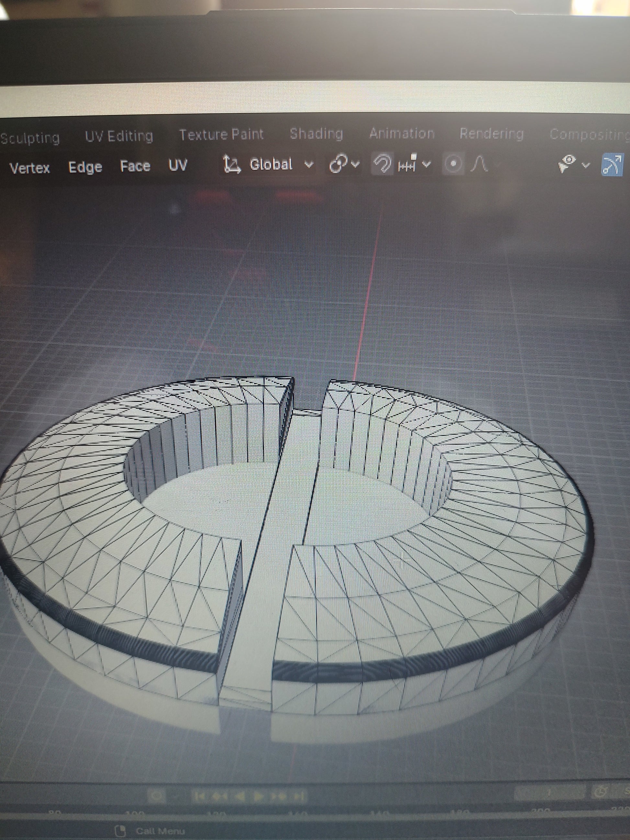Toggle proportional editing circle icon
The image size is (630, 840).
(453, 164)
